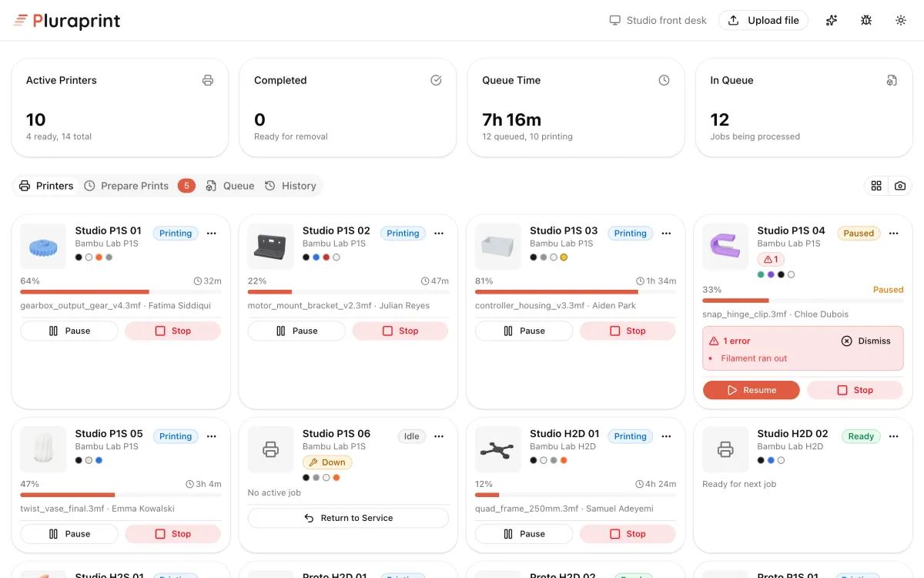Click the badge showing 5 prepare prints
Screen dimensions: 924x578
coord(186,186)
